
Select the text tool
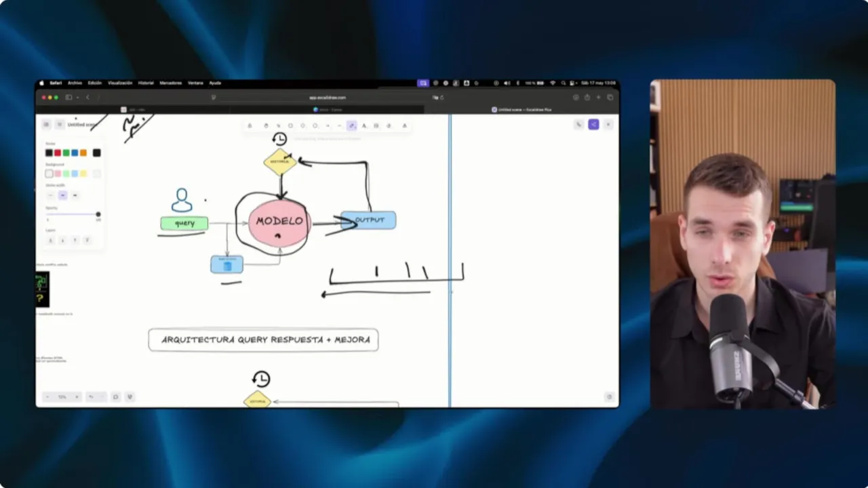(x=364, y=125)
